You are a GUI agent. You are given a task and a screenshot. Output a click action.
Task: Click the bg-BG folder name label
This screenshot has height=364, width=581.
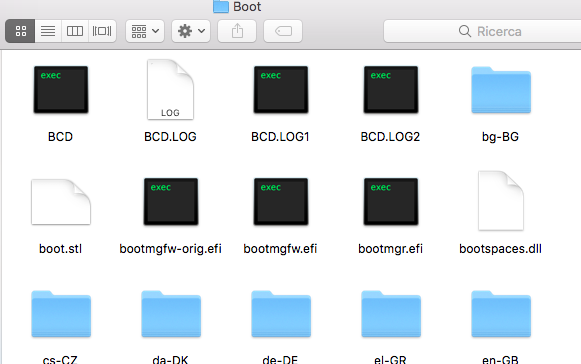[x=500, y=137]
